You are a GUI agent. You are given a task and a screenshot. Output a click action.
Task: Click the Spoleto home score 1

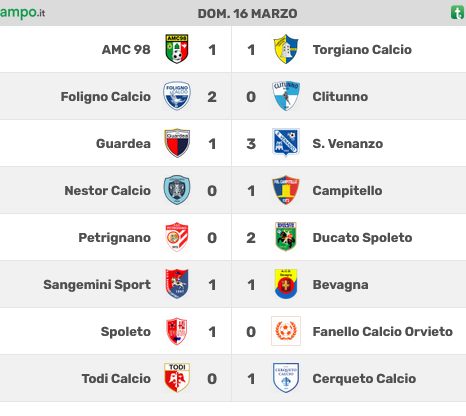pyautogui.click(x=212, y=332)
